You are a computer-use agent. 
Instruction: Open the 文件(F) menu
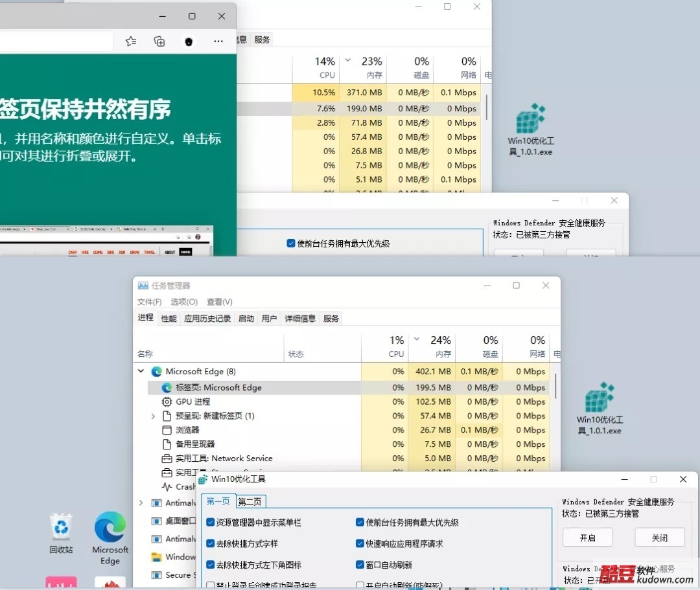pyautogui.click(x=150, y=302)
